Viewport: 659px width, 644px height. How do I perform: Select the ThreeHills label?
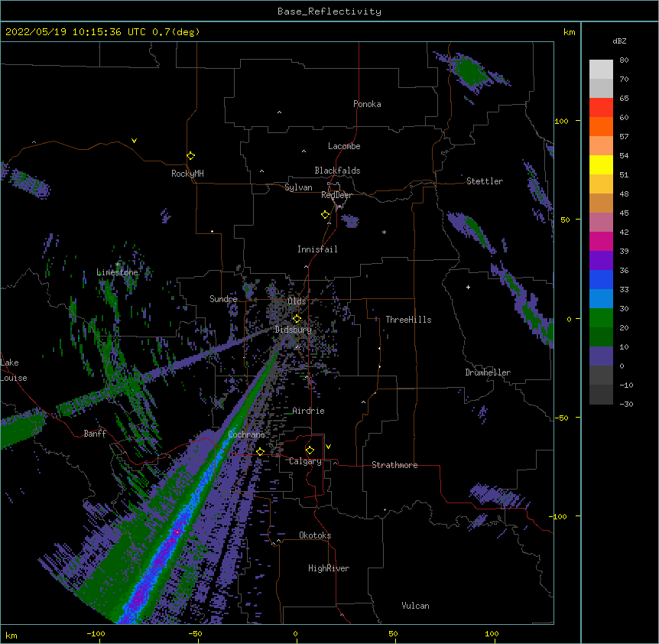pyautogui.click(x=408, y=320)
